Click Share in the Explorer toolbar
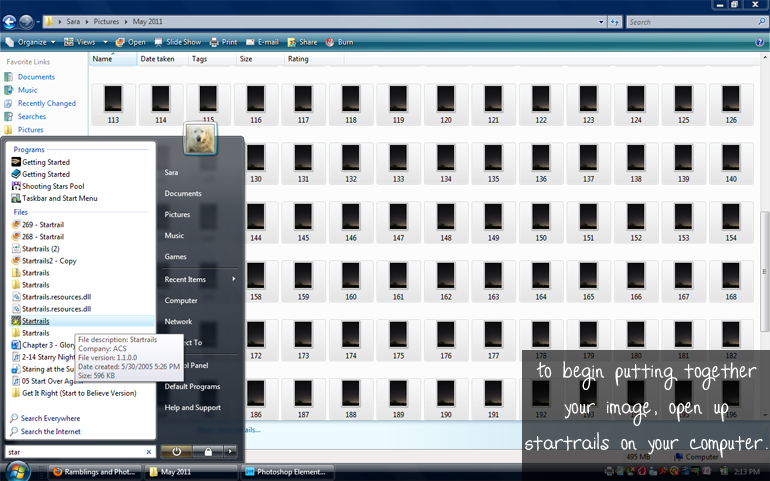The width and height of the screenshot is (770, 481). 302,42
